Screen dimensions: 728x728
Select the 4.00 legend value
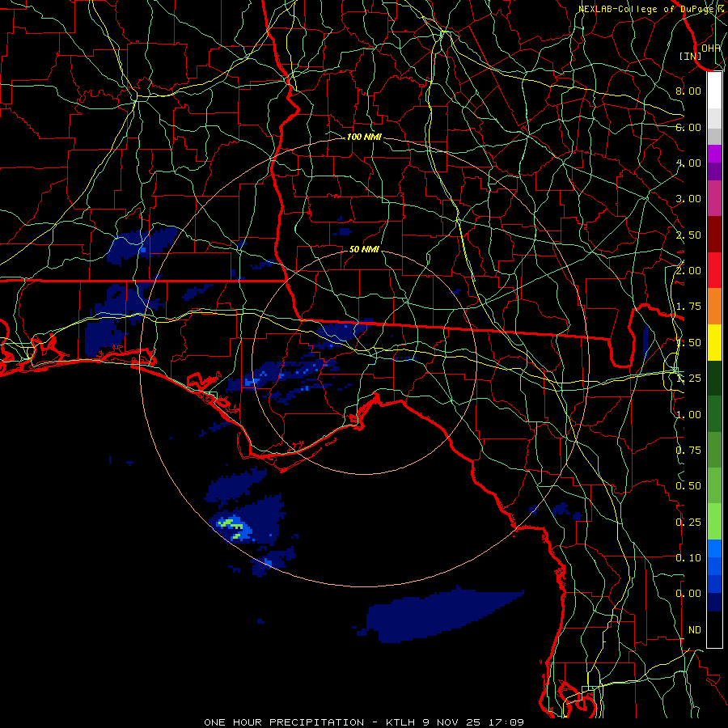pos(688,163)
